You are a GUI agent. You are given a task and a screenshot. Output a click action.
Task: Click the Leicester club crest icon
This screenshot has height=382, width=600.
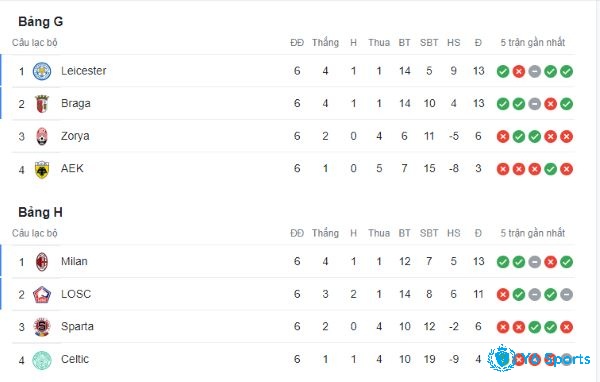(x=42, y=71)
